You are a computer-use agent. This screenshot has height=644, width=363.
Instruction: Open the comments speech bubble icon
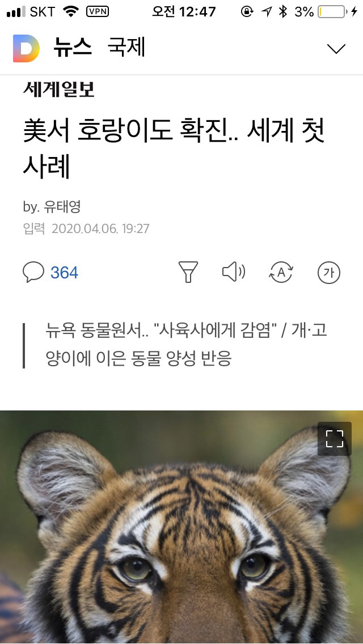tap(33, 272)
